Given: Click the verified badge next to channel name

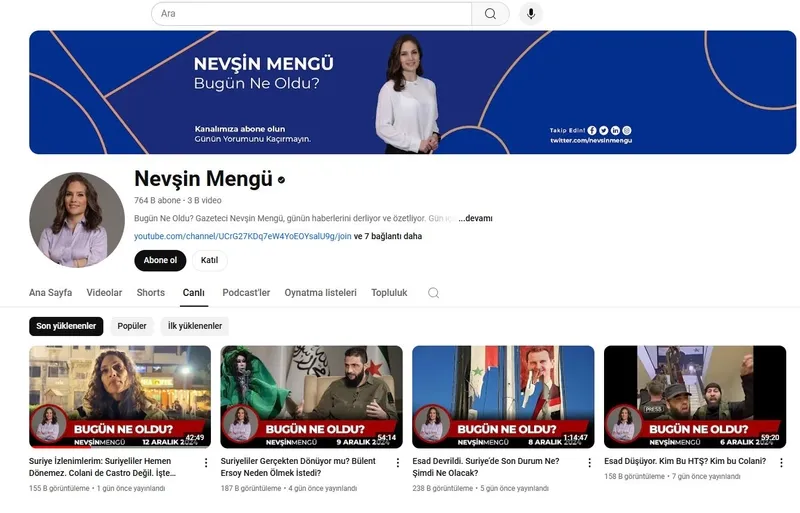Looking at the screenshot, I should [x=281, y=180].
